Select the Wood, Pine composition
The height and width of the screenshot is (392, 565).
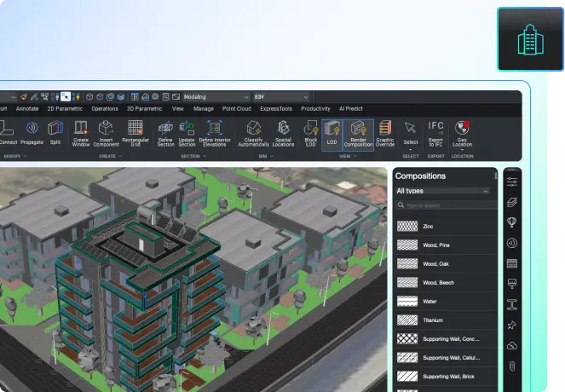coord(446,245)
